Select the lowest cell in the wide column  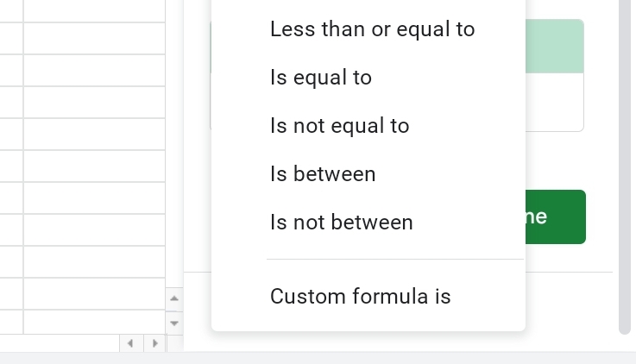point(93,322)
